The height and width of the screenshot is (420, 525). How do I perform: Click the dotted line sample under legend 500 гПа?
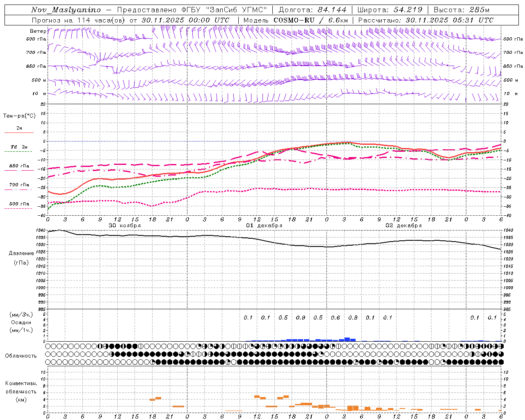pyautogui.click(x=18, y=209)
